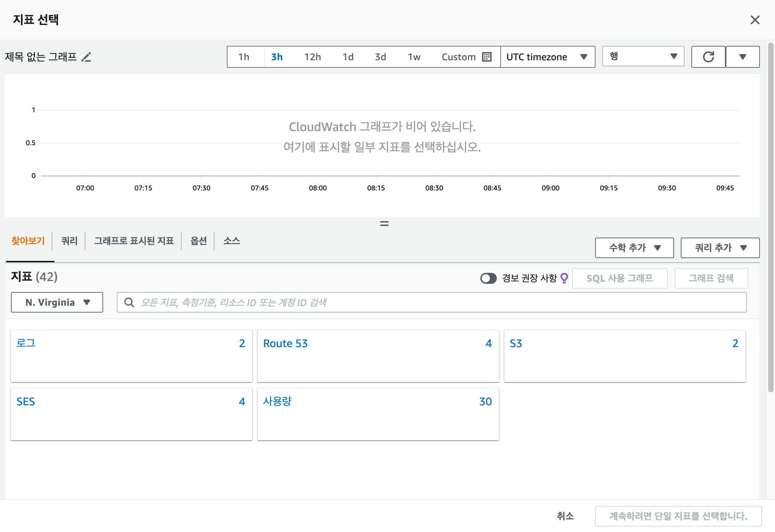
Task: Open the Custom calendar icon picker
Action: point(487,57)
